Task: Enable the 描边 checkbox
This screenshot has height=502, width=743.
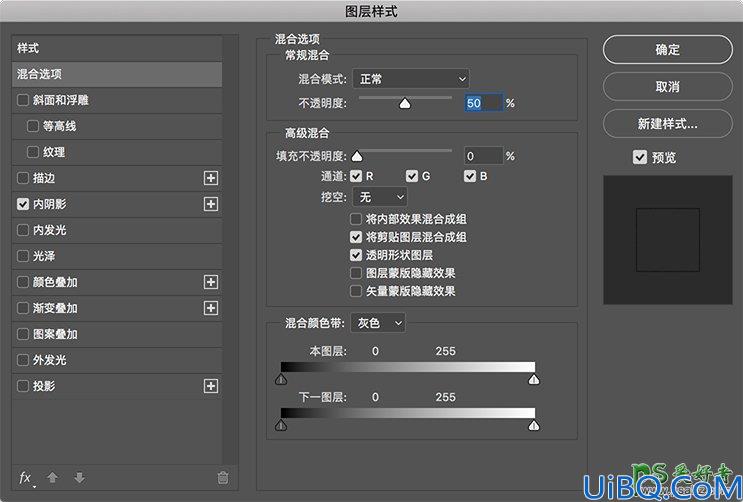Action: tap(23, 178)
